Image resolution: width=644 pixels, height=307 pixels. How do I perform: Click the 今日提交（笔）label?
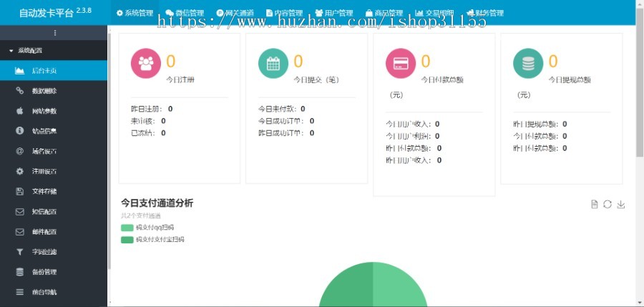click(x=316, y=80)
